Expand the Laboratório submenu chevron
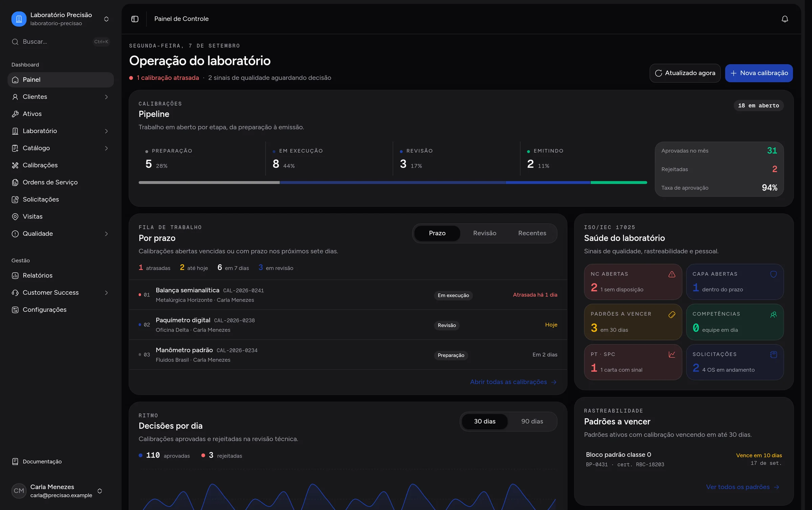 [x=106, y=131]
